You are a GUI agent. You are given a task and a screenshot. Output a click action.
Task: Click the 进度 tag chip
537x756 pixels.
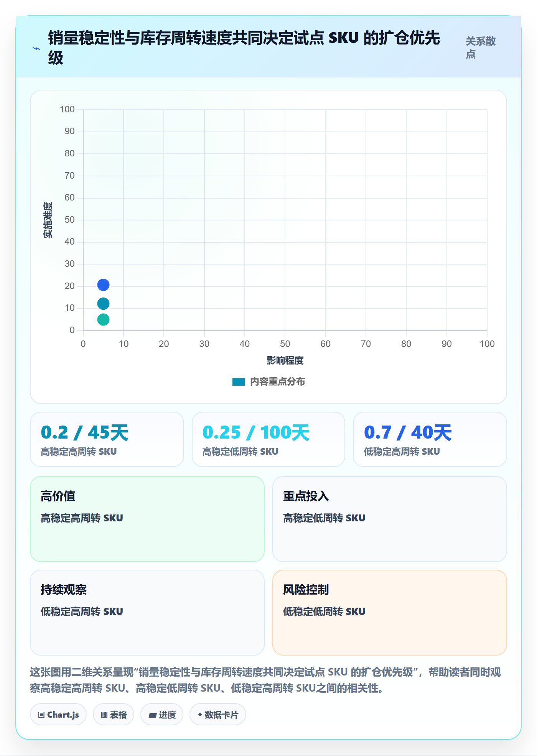tap(162, 715)
